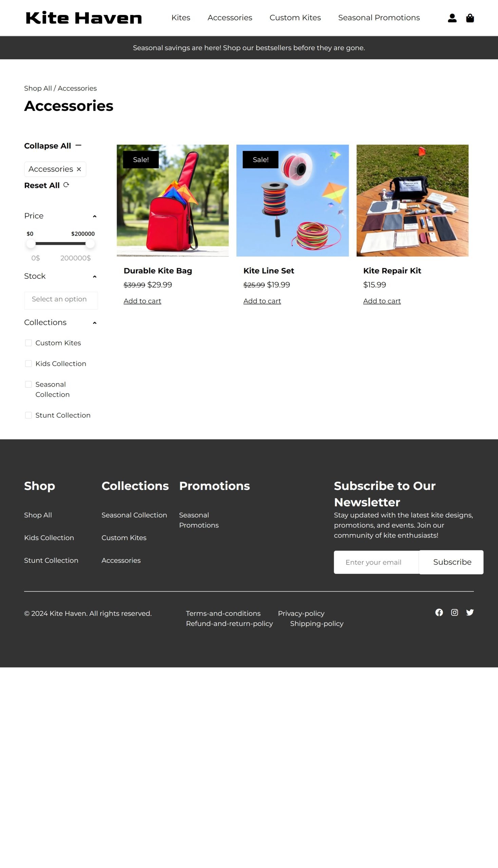Open the shopping bag cart icon
Viewport: 498px width, 868px height.
tap(470, 18)
